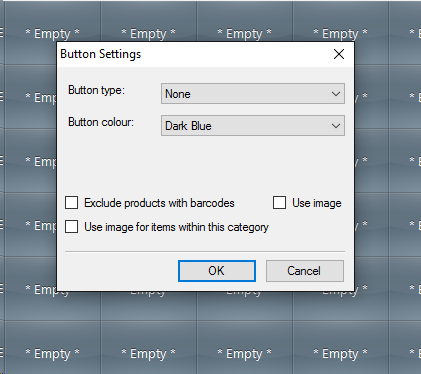Viewport: 421px width, 374px height.
Task: Select the third Empty tile in top row
Action: pyautogui.click(x=244, y=33)
